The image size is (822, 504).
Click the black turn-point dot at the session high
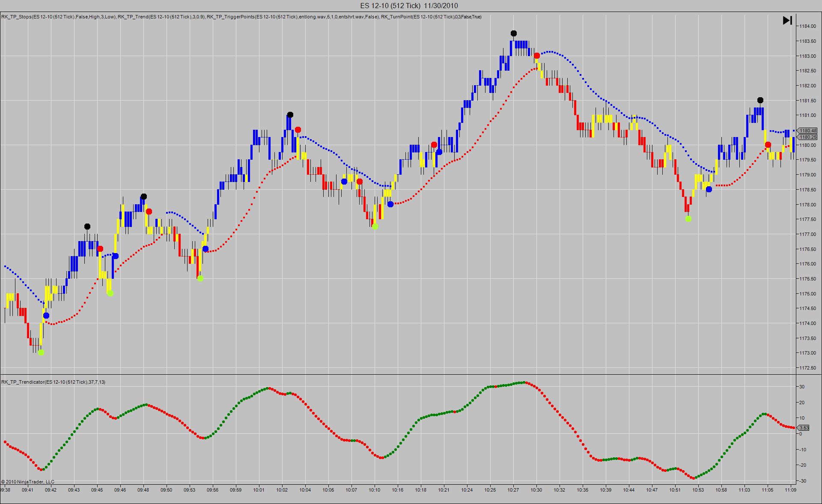(x=514, y=33)
